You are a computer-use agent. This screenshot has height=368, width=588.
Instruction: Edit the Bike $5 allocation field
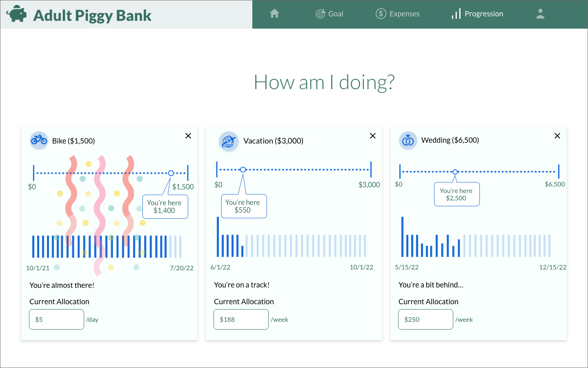pos(56,319)
